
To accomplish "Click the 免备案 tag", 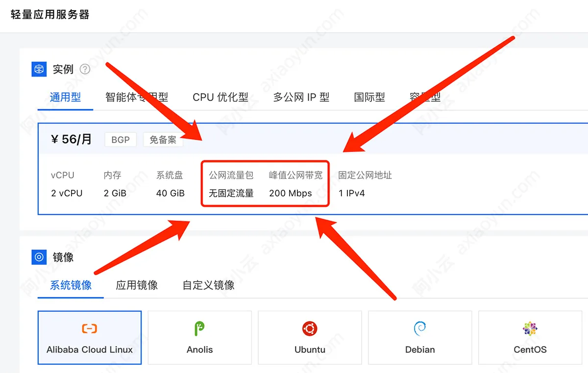I will [x=163, y=140].
